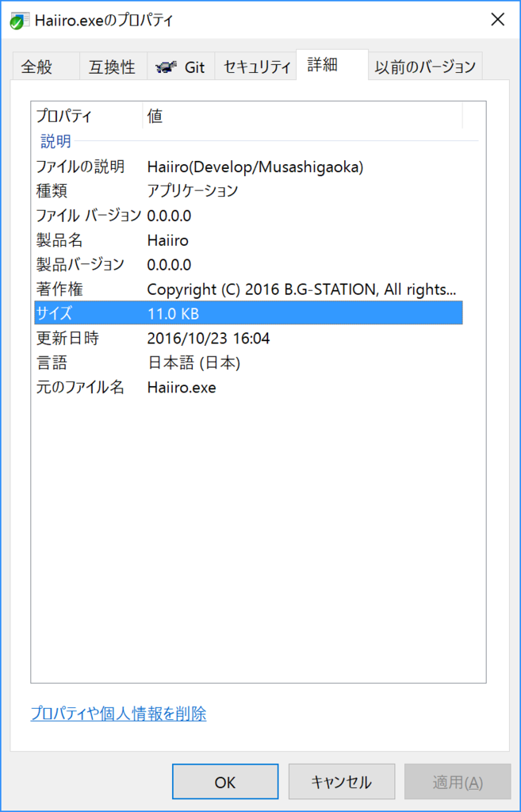Switch to the 全般 tab
The height and width of the screenshot is (812, 521).
coord(44,67)
